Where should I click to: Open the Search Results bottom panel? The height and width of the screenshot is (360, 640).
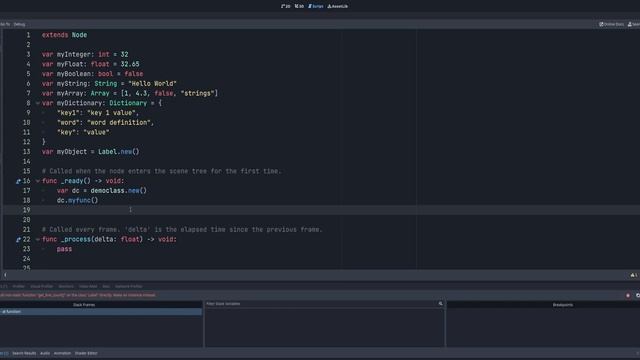(24, 353)
